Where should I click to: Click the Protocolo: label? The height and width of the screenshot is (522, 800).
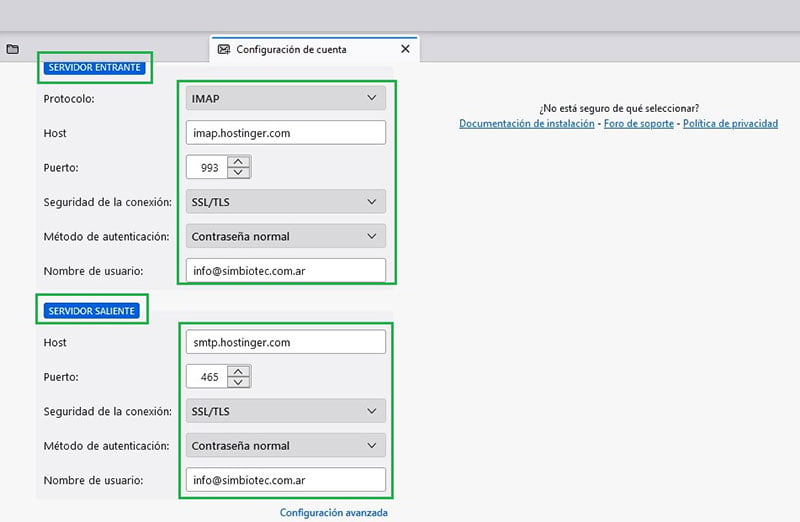69,98
